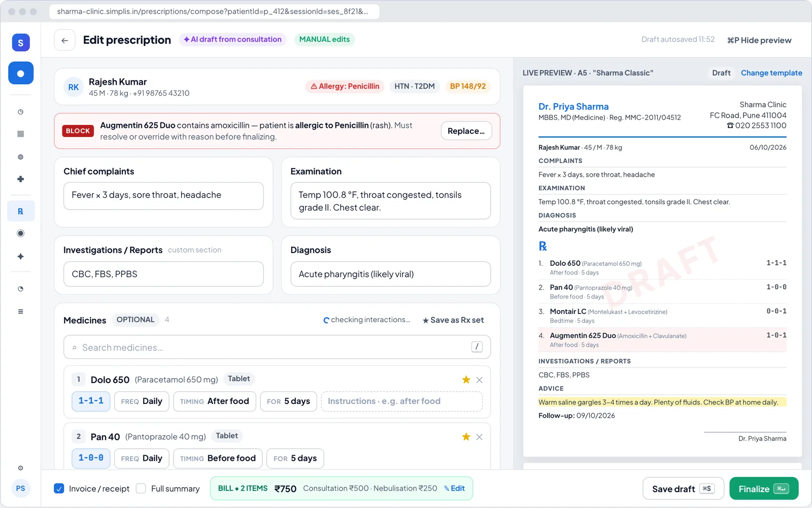Open the plus-cross sidebar icon
The width and height of the screenshot is (812, 508).
click(21, 179)
